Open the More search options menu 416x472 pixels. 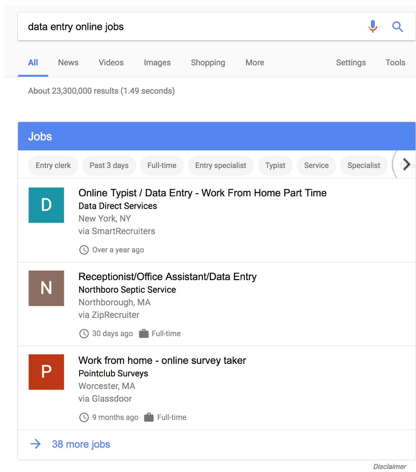pos(255,63)
